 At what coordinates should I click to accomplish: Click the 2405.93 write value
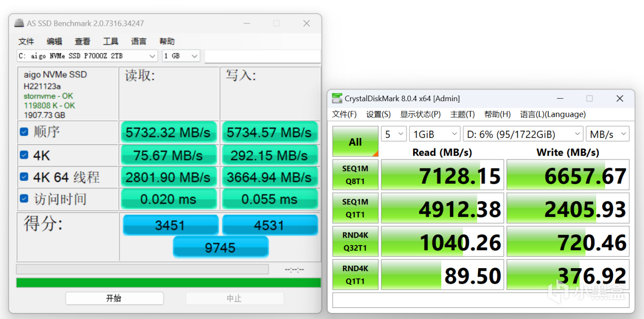click(x=568, y=208)
